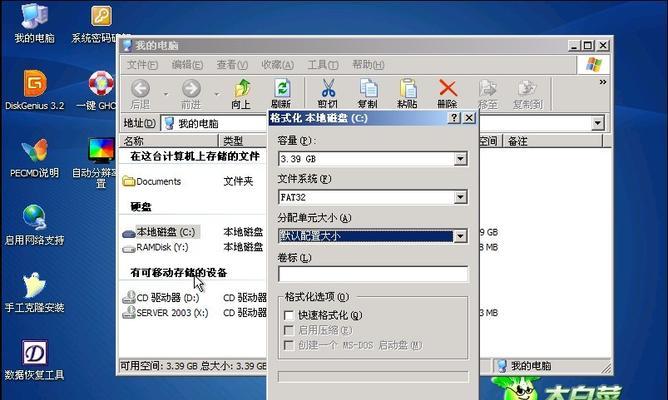The width and height of the screenshot is (668, 400).
Task: Click the format progress bar
Action: [x=373, y=377]
